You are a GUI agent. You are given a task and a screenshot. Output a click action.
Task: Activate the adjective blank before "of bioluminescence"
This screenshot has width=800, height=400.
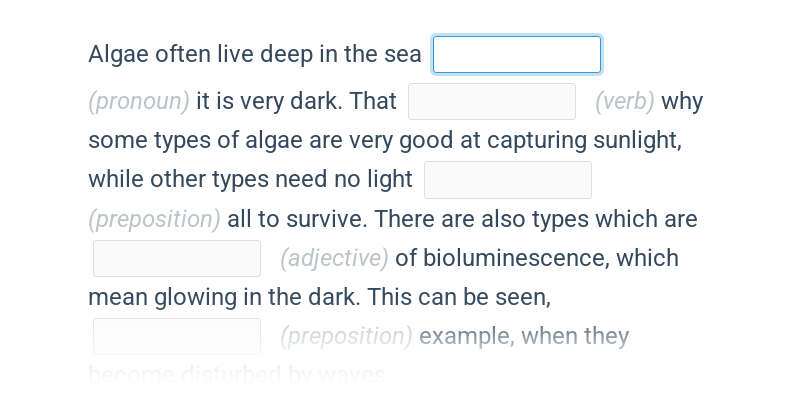pyautogui.click(x=177, y=259)
